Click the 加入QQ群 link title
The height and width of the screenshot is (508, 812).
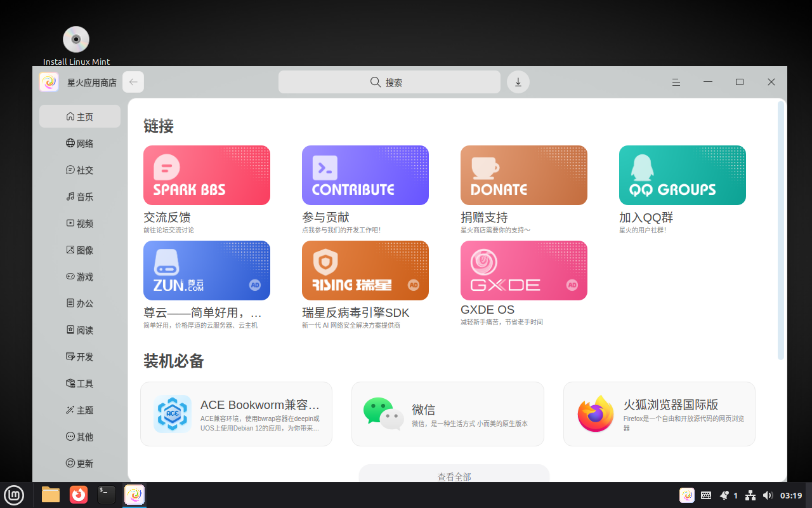[646, 217]
